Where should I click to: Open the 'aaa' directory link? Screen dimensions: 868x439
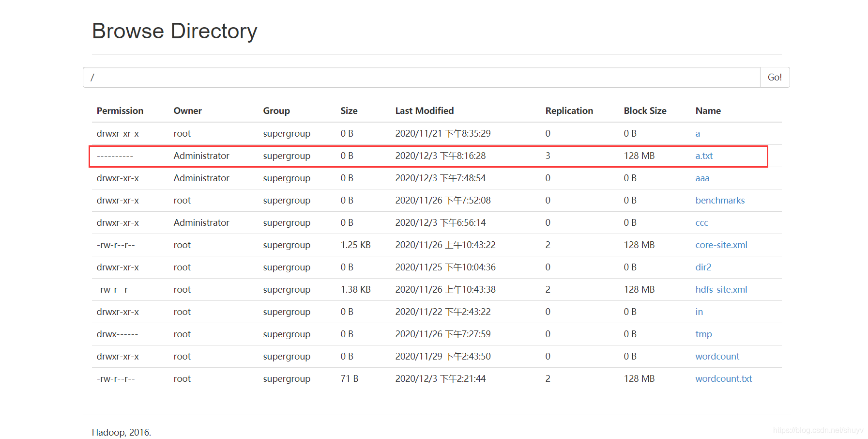702,178
